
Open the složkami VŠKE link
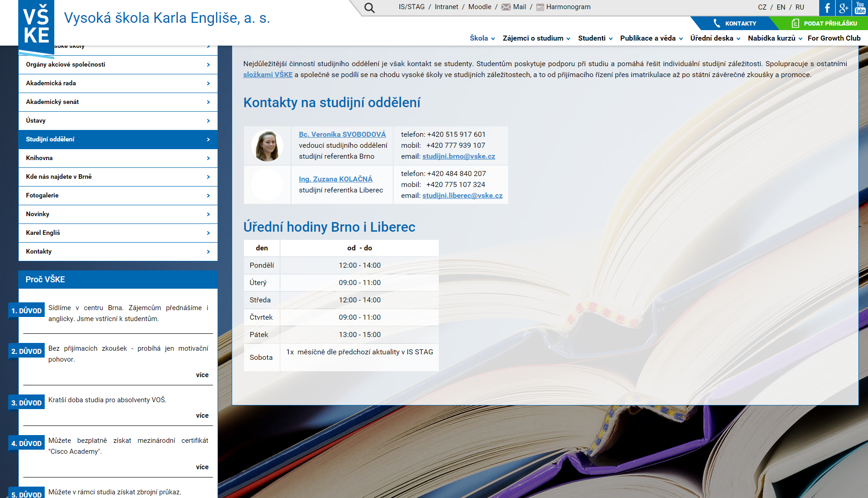coord(268,75)
